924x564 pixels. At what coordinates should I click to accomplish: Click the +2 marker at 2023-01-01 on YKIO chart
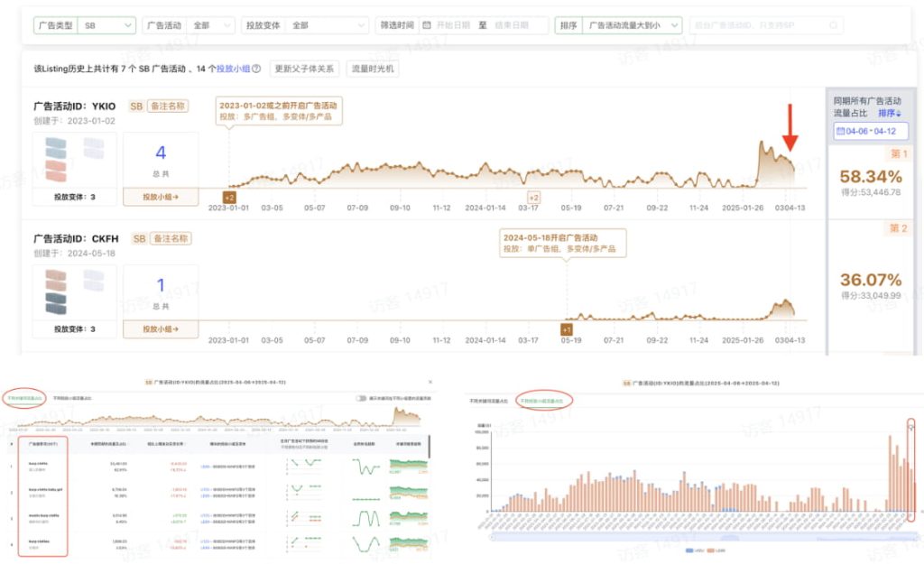(x=229, y=198)
